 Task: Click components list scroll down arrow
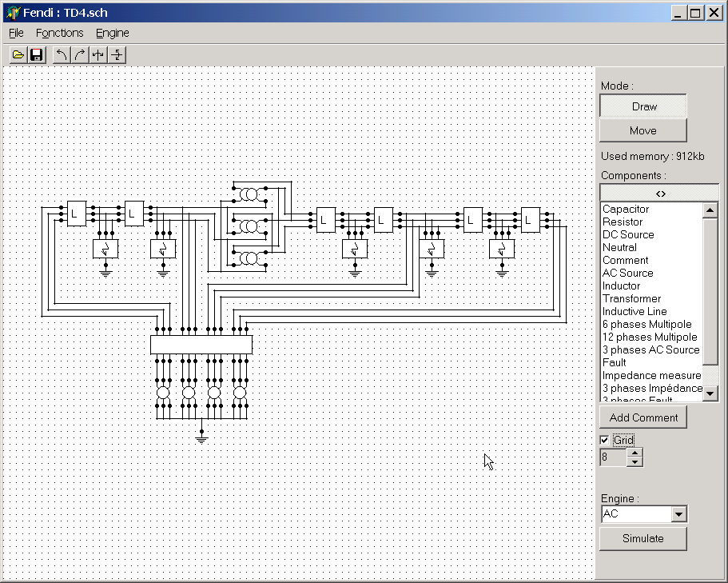710,393
